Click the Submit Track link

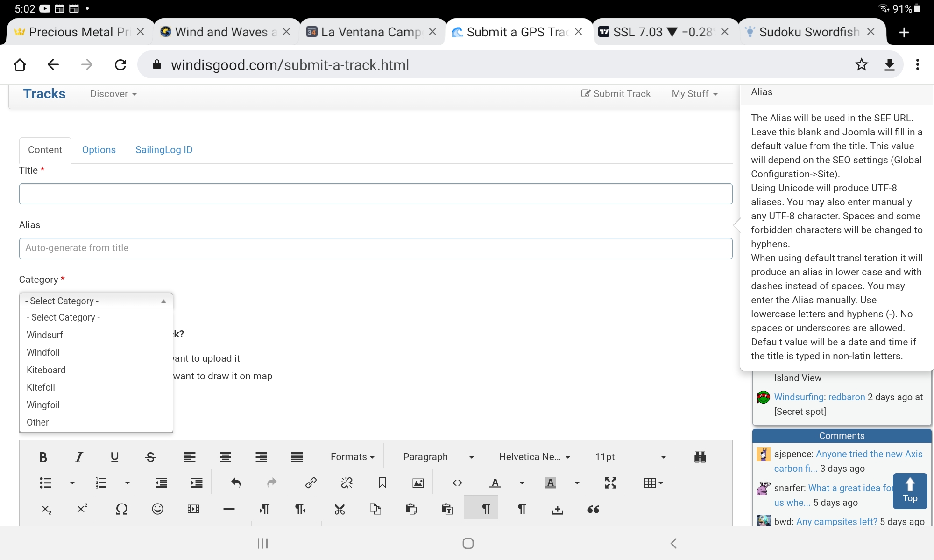tap(616, 94)
